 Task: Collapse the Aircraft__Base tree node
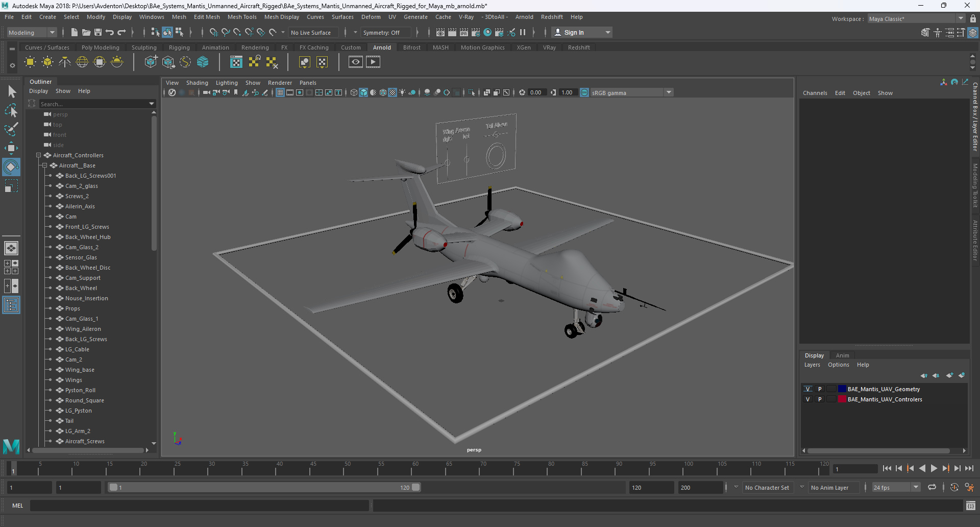(x=44, y=165)
